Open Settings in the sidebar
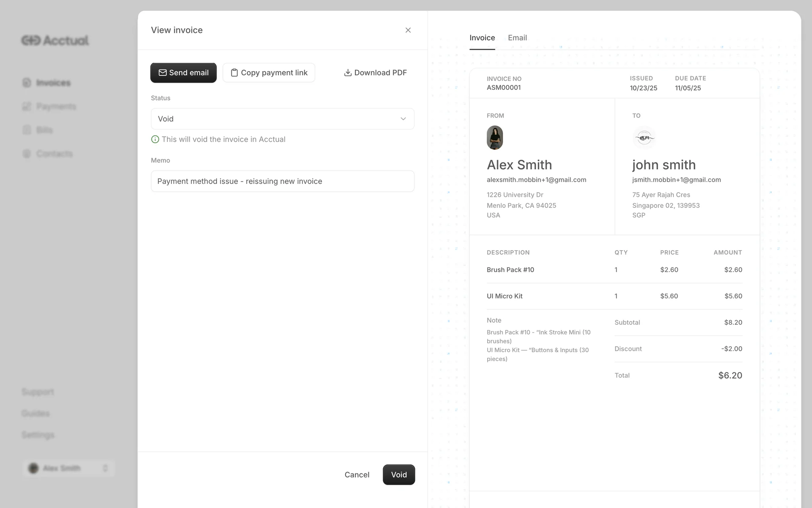 38,435
